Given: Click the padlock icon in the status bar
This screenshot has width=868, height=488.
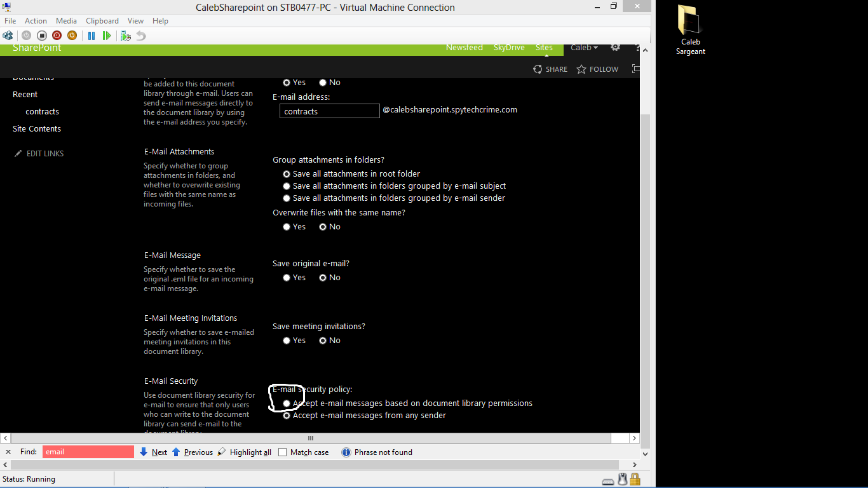Looking at the screenshot, I should 635,479.
